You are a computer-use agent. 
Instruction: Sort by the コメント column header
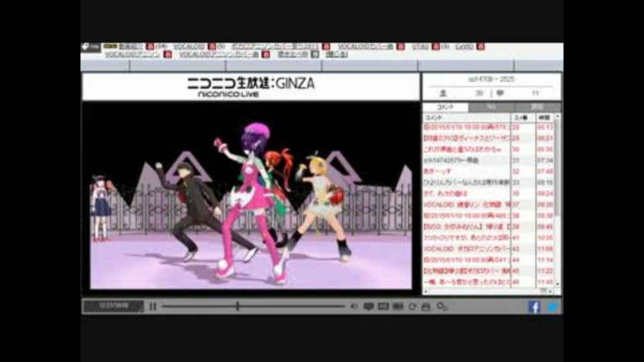point(467,118)
